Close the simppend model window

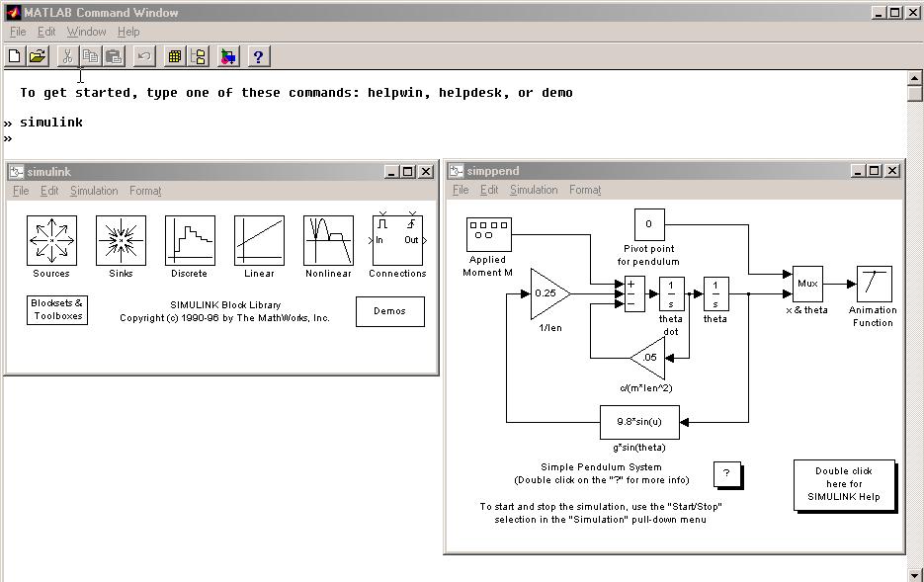point(892,171)
